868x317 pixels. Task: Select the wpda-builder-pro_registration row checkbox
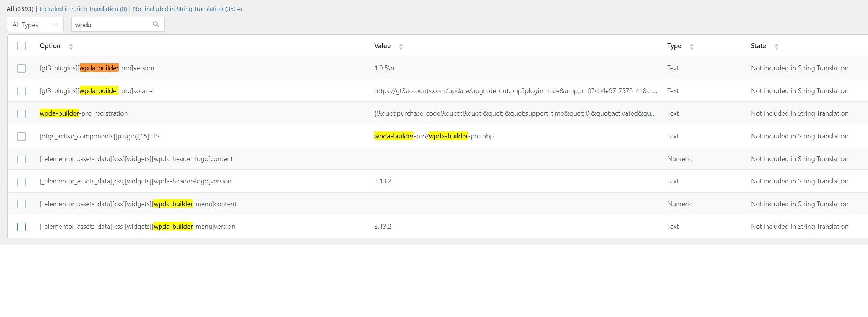coord(22,113)
